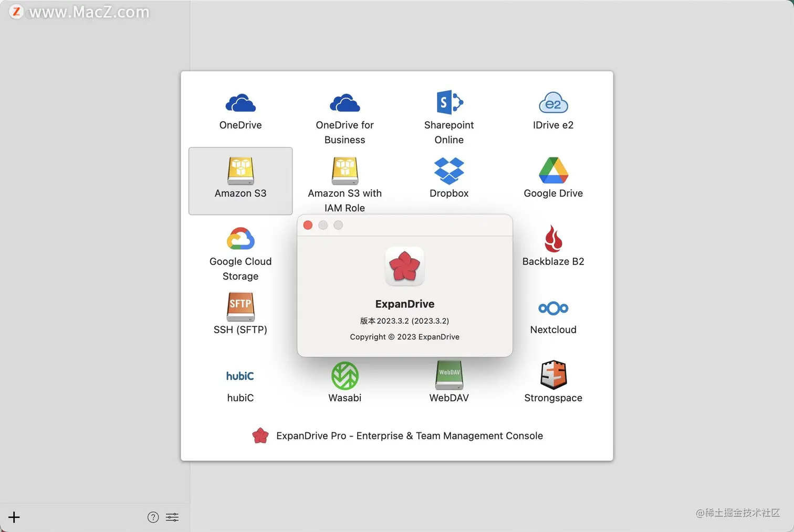Image resolution: width=794 pixels, height=532 pixels.
Task: Open Google Cloud Storage icon
Action: pos(241,239)
